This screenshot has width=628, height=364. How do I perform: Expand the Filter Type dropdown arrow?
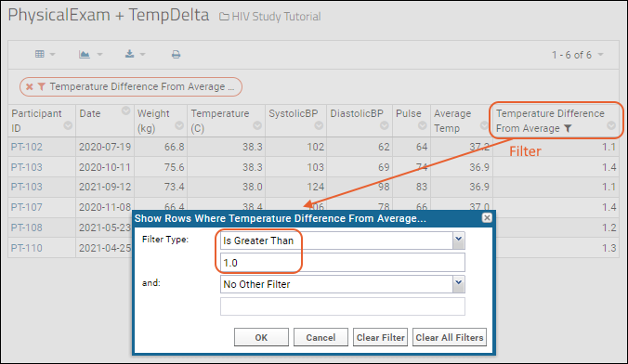[x=459, y=240]
